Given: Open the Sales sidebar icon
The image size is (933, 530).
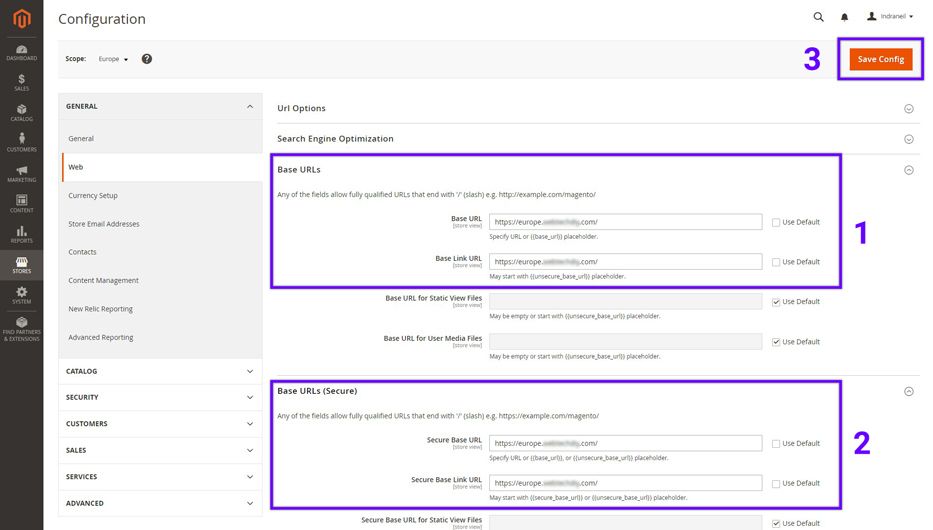Looking at the screenshot, I should pos(21,83).
